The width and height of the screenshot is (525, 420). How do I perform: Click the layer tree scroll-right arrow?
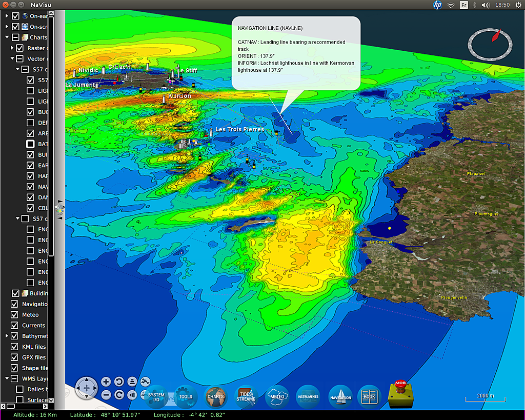point(45,406)
